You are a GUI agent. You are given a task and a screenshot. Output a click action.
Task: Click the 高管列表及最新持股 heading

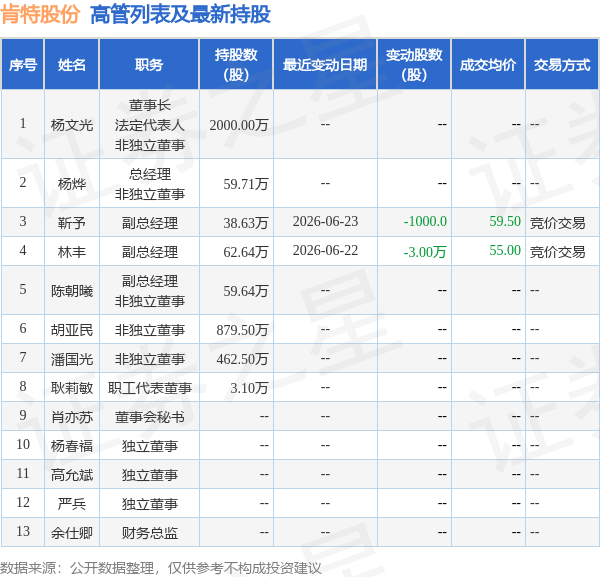tap(181, 15)
